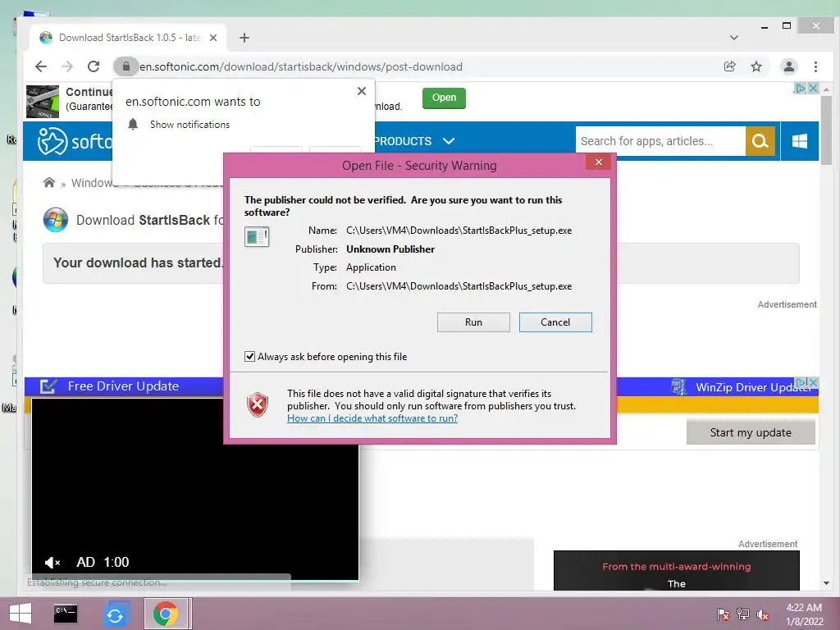Image resolution: width=840 pixels, height=630 pixels.
Task: Click the StartIsBack app icon
Action: 56,220
